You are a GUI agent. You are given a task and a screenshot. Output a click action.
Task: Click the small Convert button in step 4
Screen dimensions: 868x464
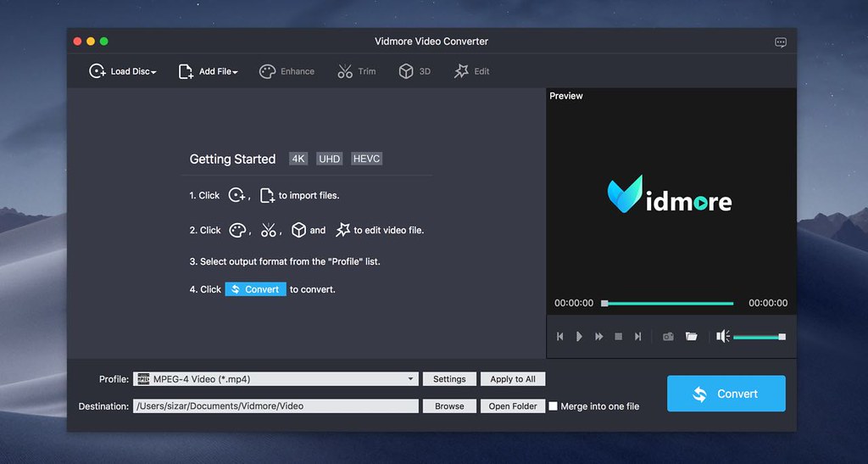pos(256,289)
